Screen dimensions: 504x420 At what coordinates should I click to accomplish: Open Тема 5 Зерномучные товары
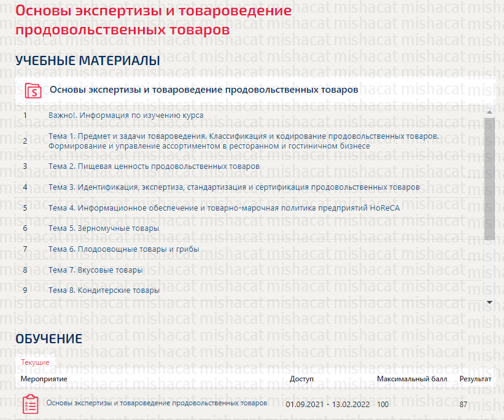click(104, 228)
